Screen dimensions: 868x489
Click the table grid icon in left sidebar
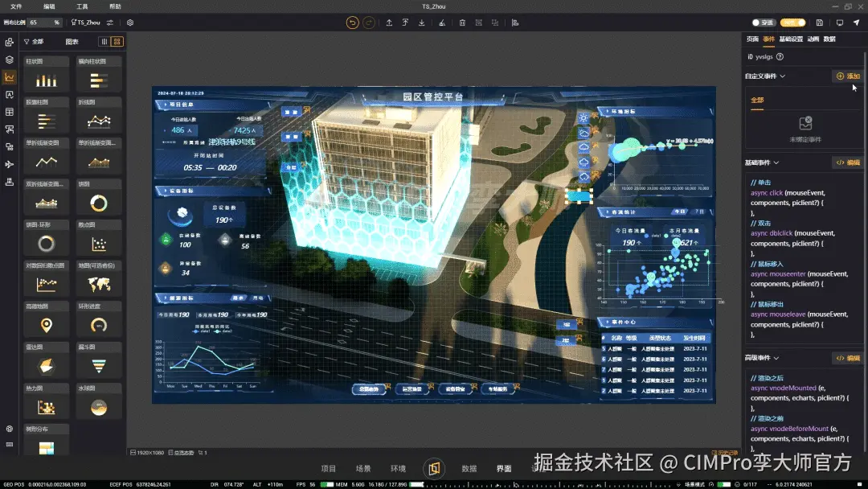pos(10,112)
